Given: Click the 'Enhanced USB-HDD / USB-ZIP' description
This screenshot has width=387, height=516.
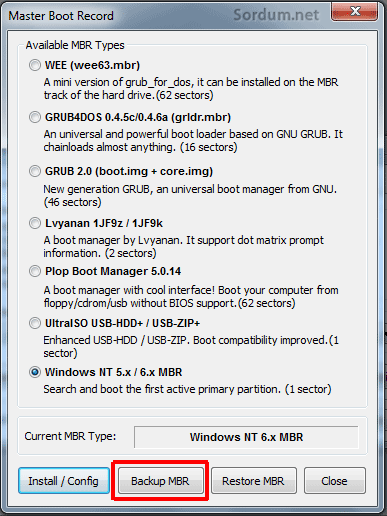Looking at the screenshot, I should [x=191, y=347].
